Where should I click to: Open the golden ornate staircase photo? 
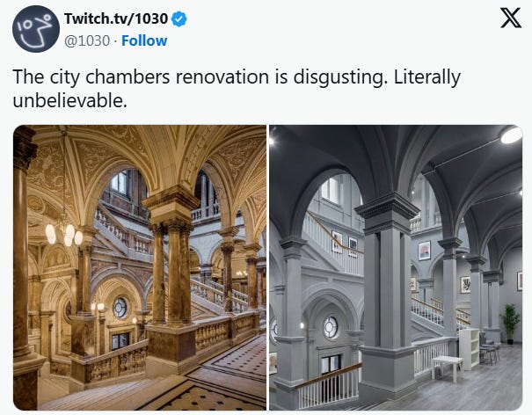140,267
